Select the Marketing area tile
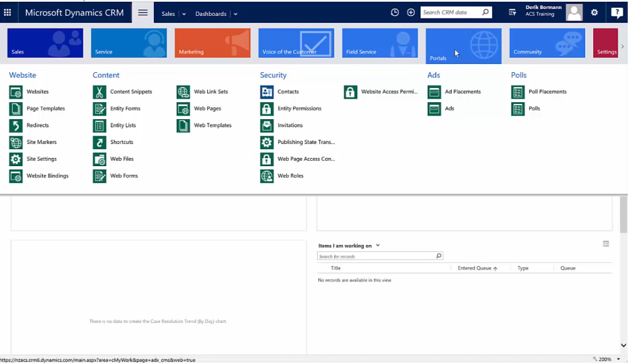Viewport: 628px width, 364px height. click(213, 43)
